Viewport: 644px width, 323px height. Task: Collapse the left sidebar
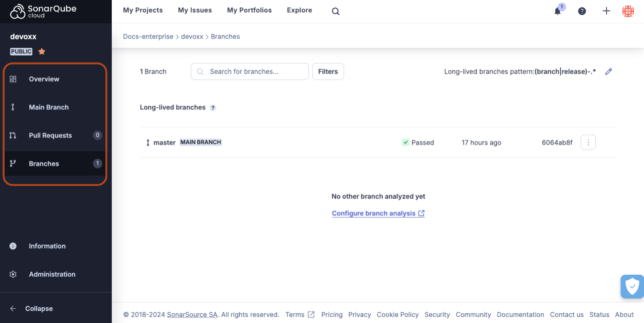click(39, 309)
